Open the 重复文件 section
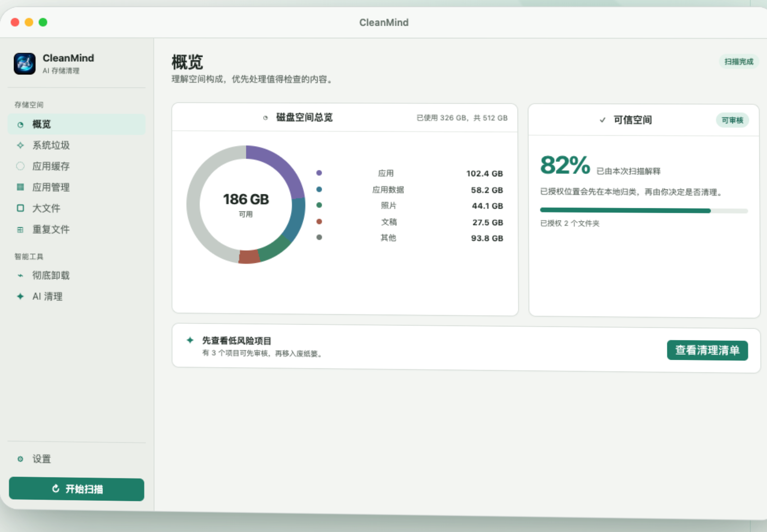The image size is (767, 532). [x=76, y=229]
